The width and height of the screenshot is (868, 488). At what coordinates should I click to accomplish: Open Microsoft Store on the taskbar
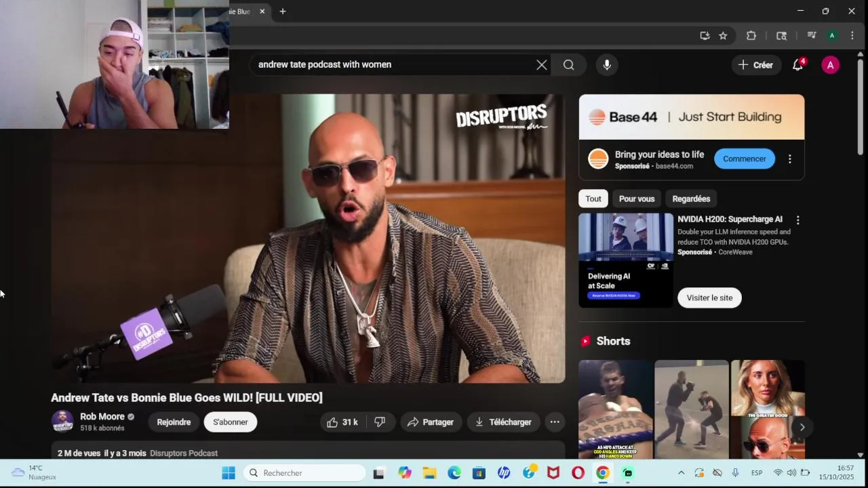point(479,473)
